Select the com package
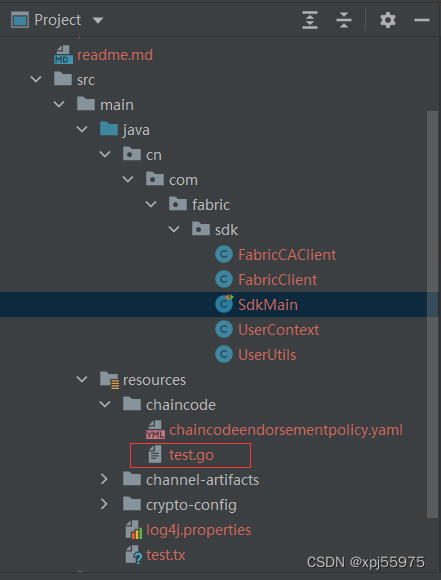Viewport: 441px width, 580px height. coord(184,180)
